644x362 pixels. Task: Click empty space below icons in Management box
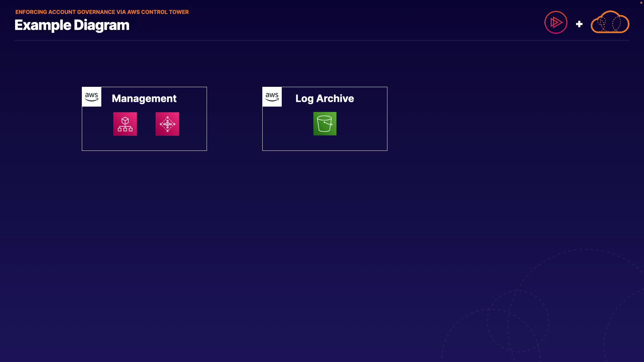click(x=144, y=143)
